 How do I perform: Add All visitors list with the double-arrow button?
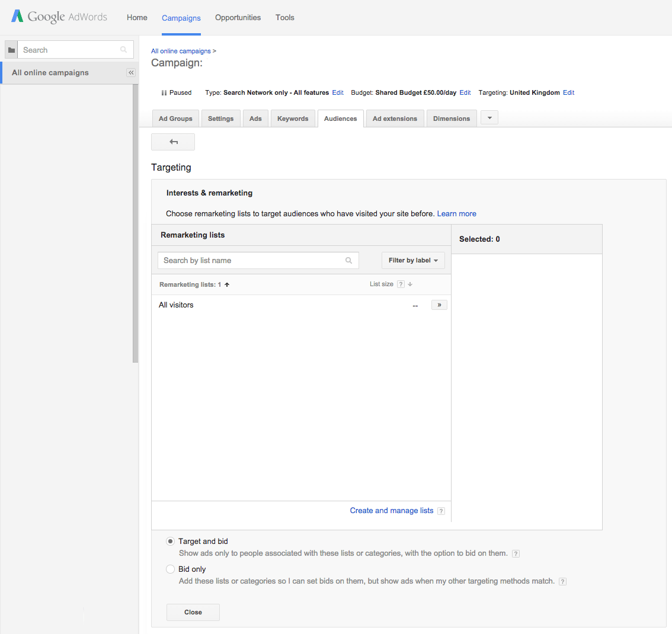[x=439, y=305]
